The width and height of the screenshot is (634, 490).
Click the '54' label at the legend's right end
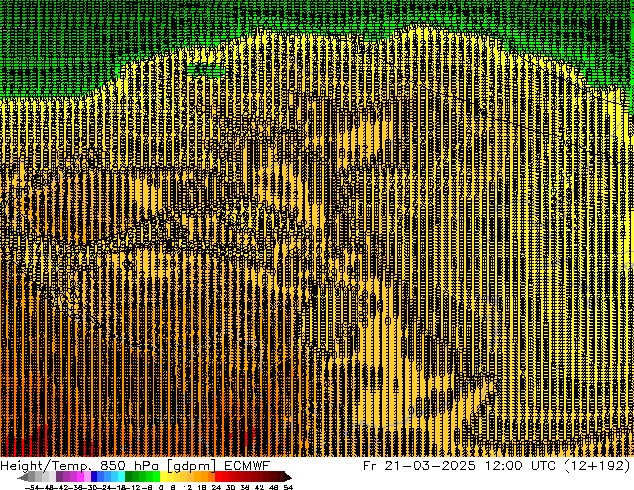(x=288, y=487)
